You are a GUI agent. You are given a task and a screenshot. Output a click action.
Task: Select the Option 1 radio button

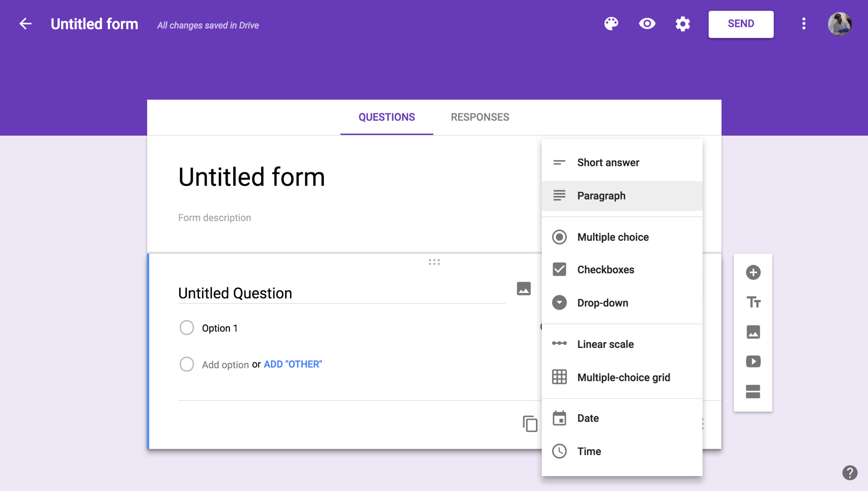pos(187,328)
